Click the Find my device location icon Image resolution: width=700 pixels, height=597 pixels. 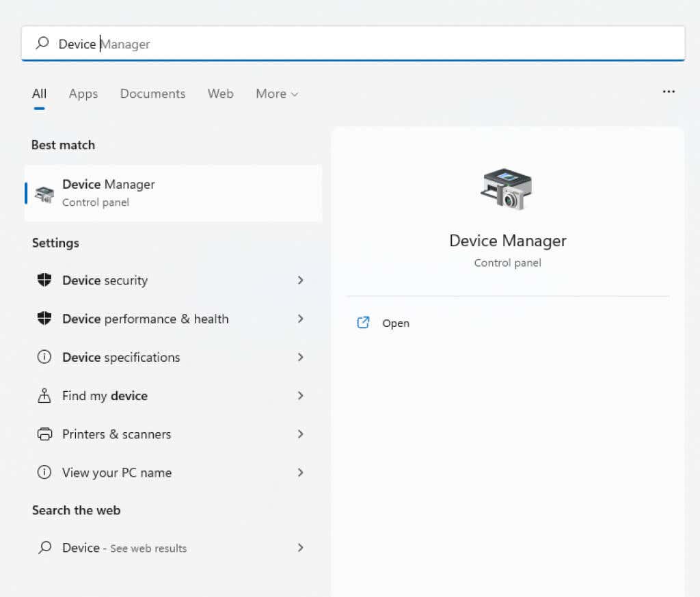point(44,395)
